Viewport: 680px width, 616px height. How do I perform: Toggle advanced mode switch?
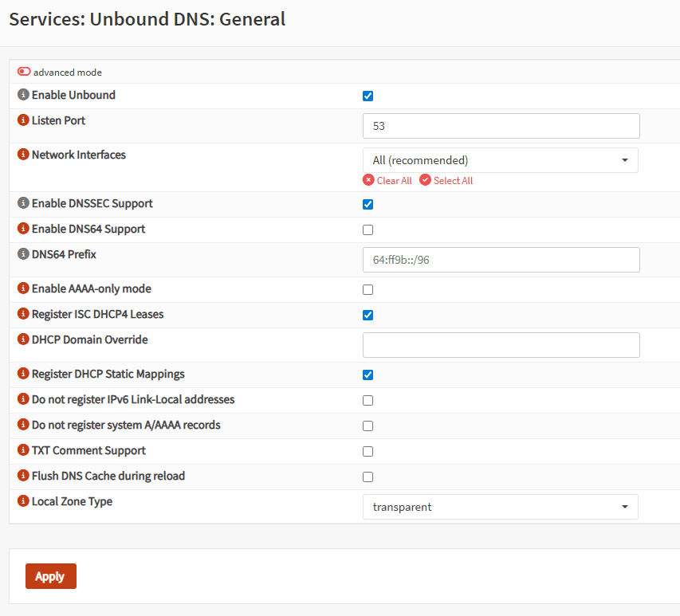point(24,72)
